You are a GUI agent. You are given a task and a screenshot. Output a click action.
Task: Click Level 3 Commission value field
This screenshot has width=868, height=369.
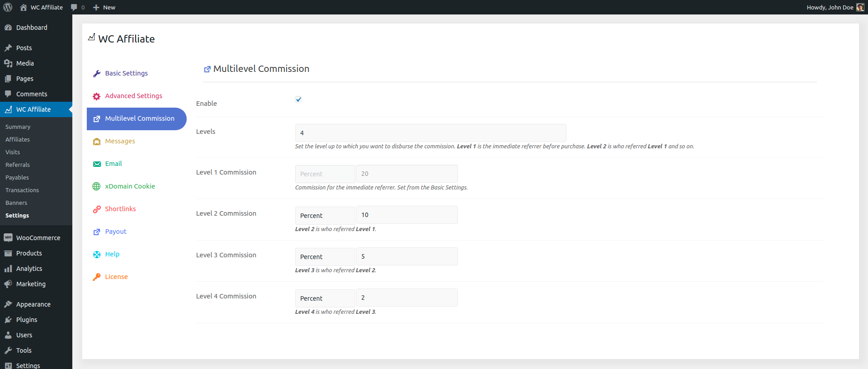tap(407, 256)
